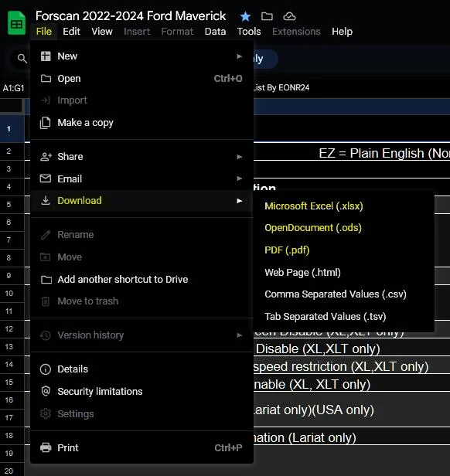Click the blue star icon beside the title
Image resolution: width=450 pixels, height=476 pixels.
245,16
